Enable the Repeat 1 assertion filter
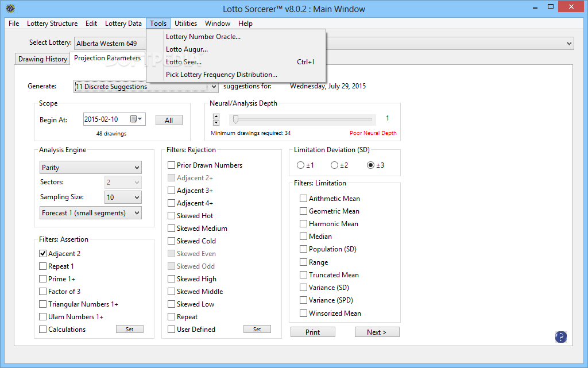The image size is (588, 368). pos(42,266)
